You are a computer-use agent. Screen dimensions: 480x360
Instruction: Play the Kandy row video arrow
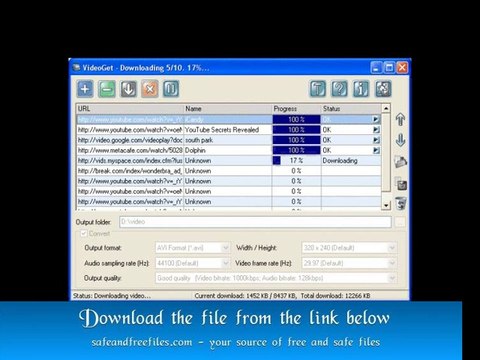pos(376,119)
